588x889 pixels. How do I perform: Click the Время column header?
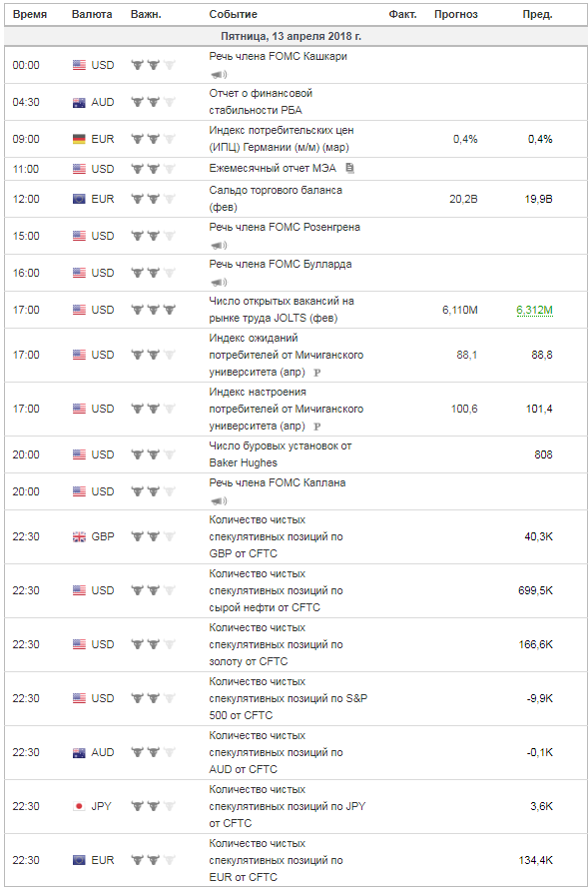[x=30, y=14]
